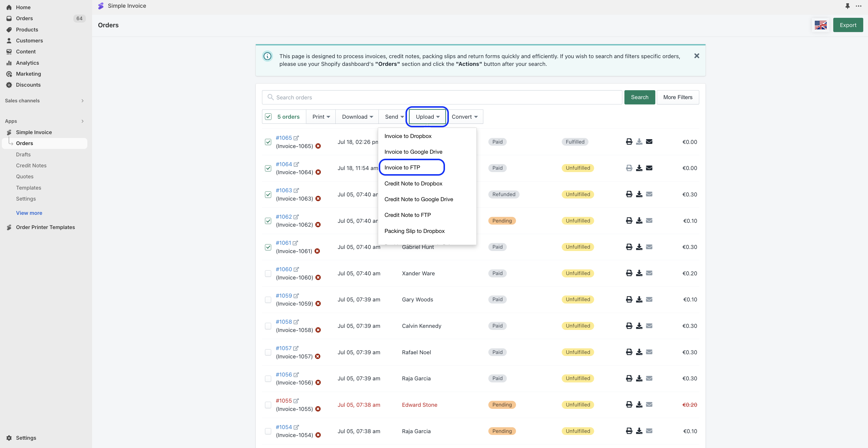Image resolution: width=868 pixels, height=448 pixels.
Task: Click the View more link
Action: 29,213
